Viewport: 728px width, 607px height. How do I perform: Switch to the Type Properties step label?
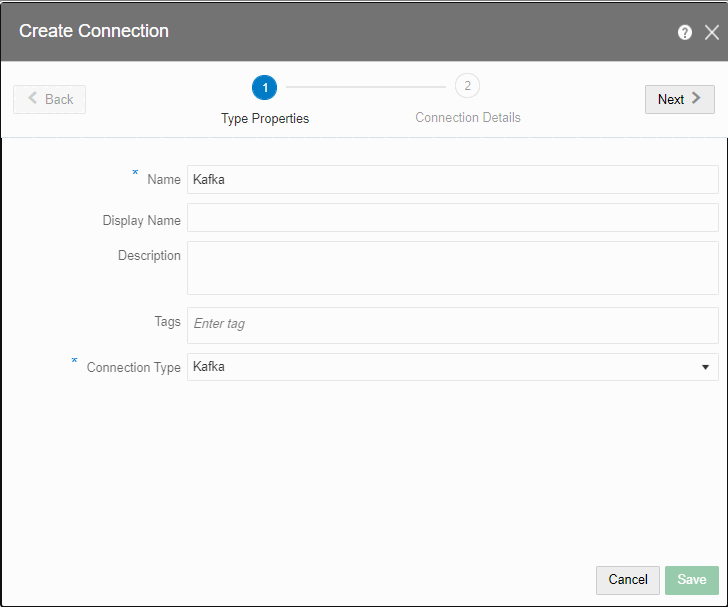pos(265,118)
